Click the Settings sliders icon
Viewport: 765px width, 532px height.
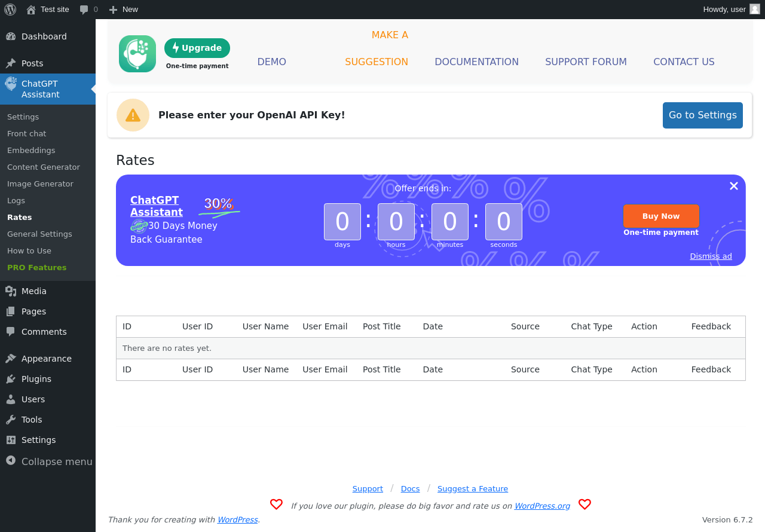tap(11, 440)
